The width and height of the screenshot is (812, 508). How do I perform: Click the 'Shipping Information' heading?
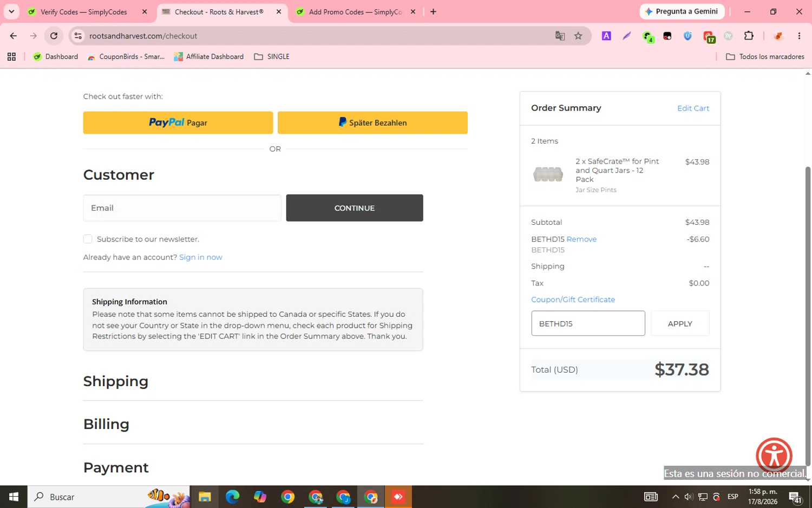(x=129, y=302)
